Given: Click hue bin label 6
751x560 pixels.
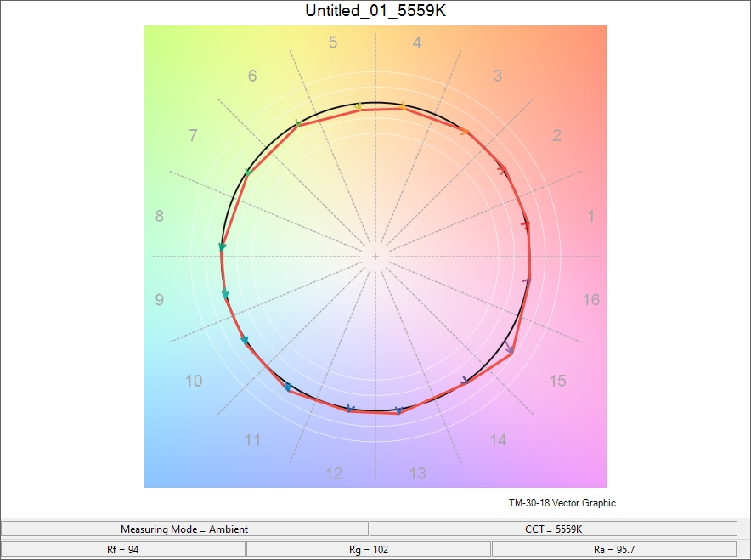Looking at the screenshot, I should pos(252,76).
